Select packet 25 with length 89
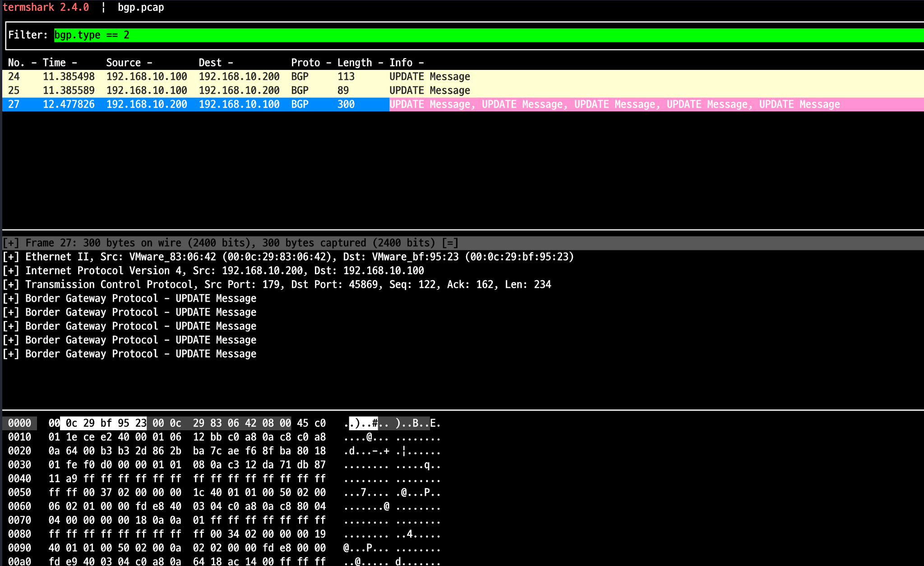The image size is (924, 566). pyautogui.click(x=226, y=91)
